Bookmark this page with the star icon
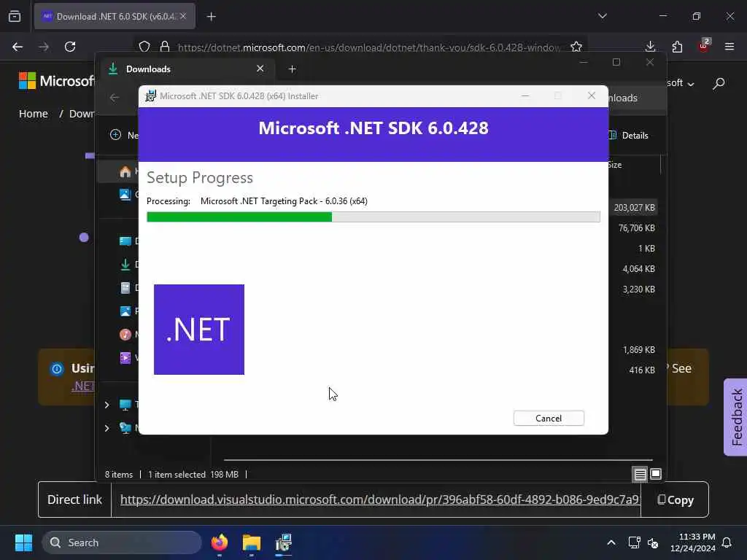This screenshot has height=560, width=747. [576, 47]
